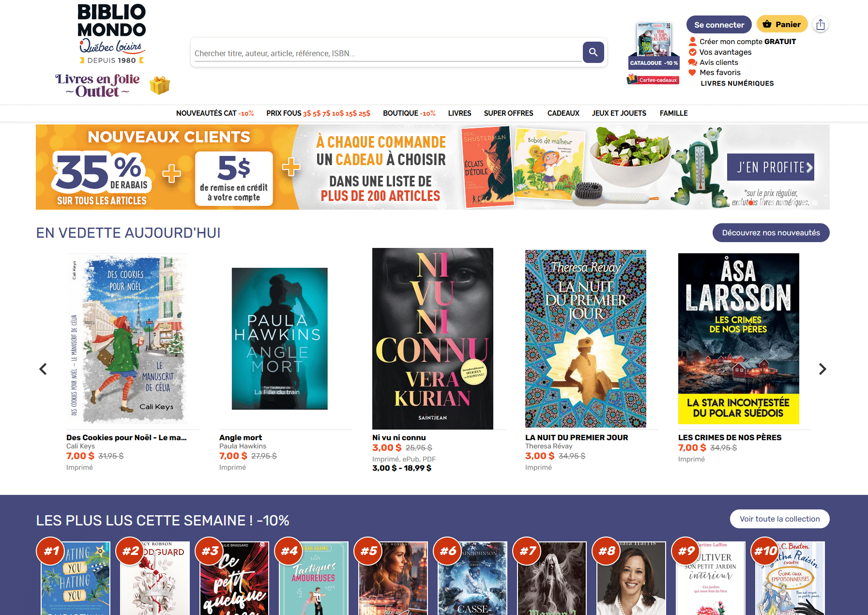Open the JEUX ET JOUETS menu
Screen dimensions: 868x615
coord(619,113)
